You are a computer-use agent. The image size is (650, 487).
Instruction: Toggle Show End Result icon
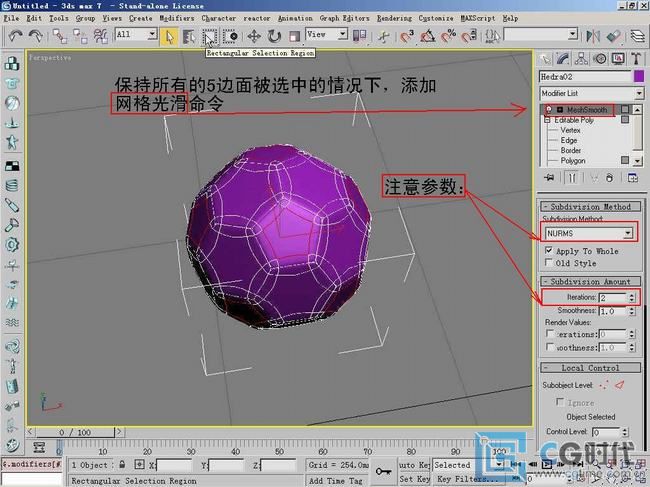pos(572,178)
